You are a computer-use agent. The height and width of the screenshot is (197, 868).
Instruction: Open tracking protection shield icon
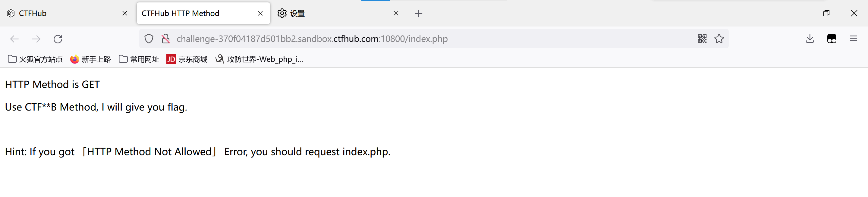click(x=149, y=39)
